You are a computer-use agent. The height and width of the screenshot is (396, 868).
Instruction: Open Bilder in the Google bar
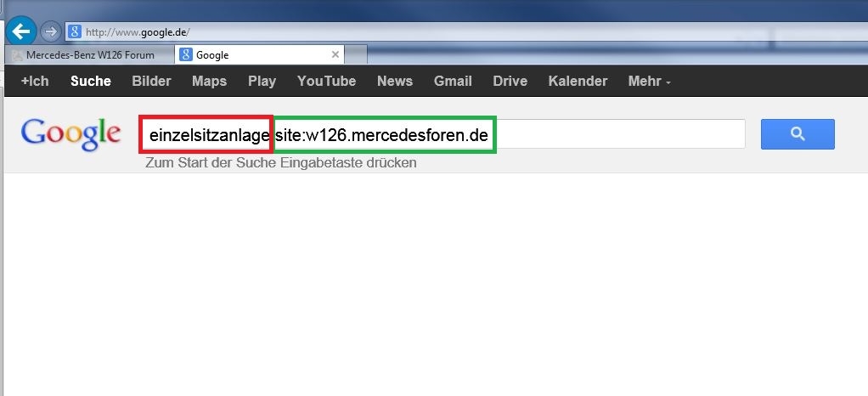pyautogui.click(x=152, y=81)
